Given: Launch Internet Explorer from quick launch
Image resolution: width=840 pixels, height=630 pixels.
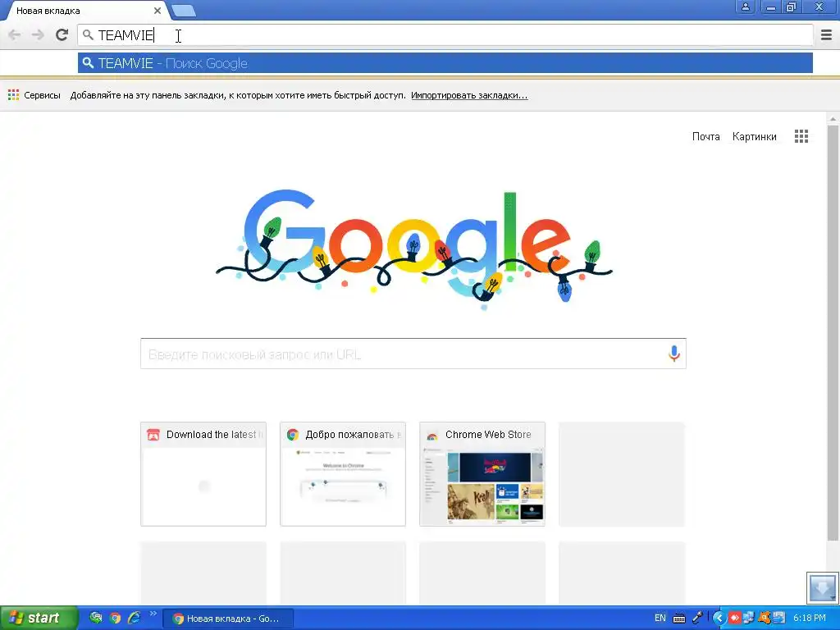Looking at the screenshot, I should click(134, 619).
